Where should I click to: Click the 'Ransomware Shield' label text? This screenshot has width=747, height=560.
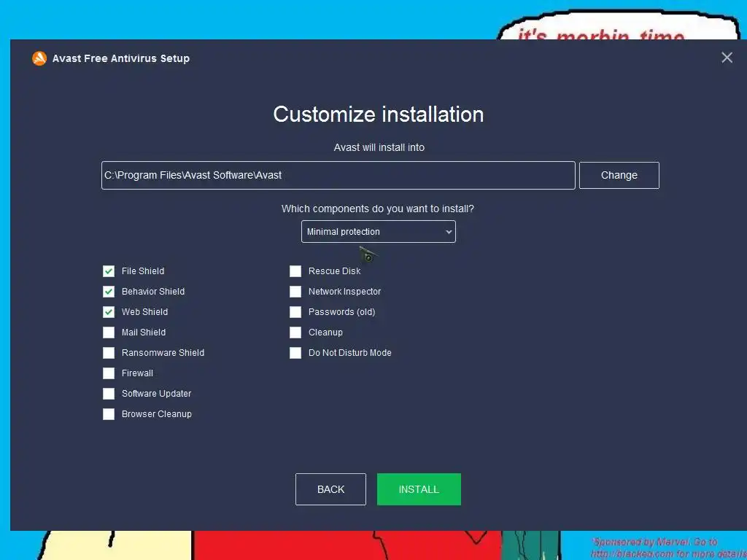pos(163,353)
